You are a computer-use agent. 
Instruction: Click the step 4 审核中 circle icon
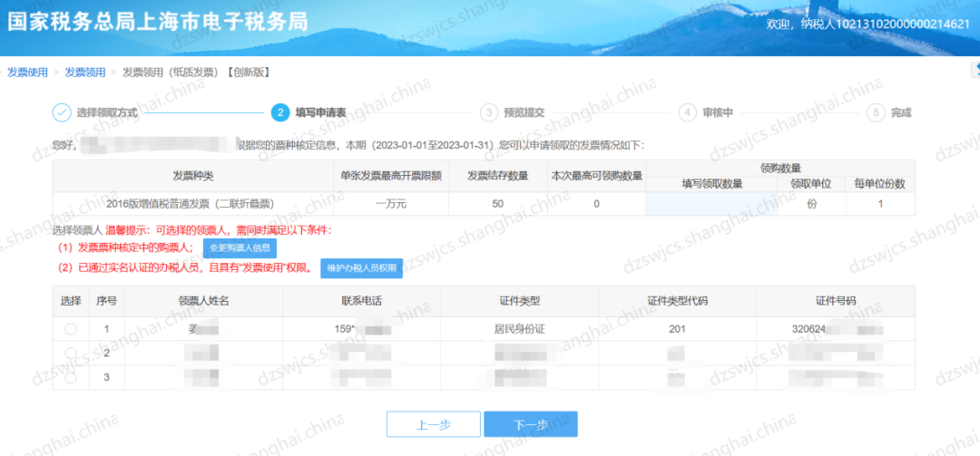click(687, 112)
